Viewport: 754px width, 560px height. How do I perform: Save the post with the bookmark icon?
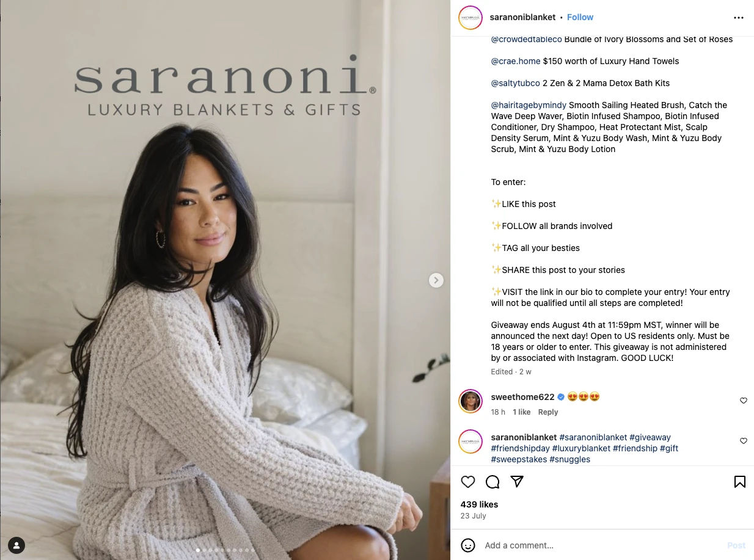coord(739,482)
